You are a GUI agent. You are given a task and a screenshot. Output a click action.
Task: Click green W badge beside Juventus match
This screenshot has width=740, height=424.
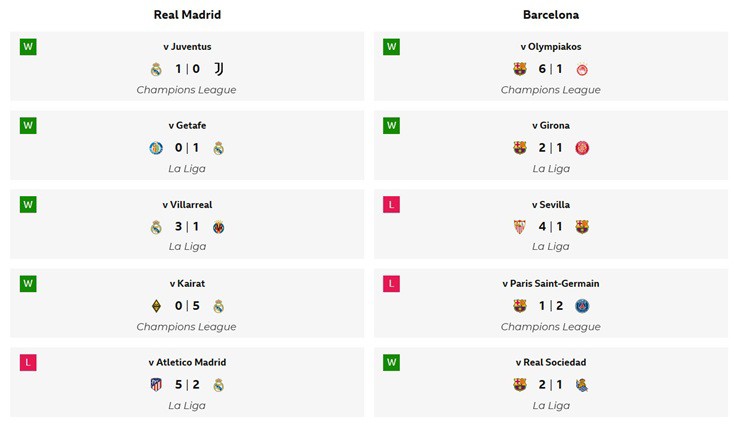[28, 46]
